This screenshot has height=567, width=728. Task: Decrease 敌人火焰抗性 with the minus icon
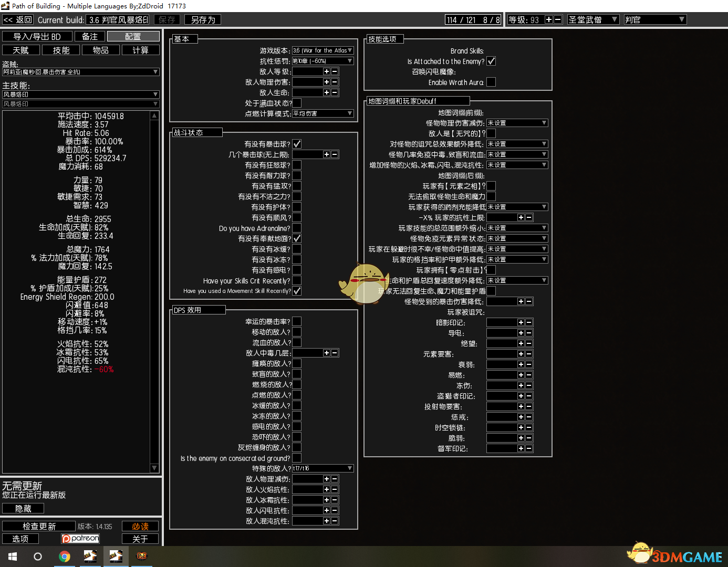point(335,489)
